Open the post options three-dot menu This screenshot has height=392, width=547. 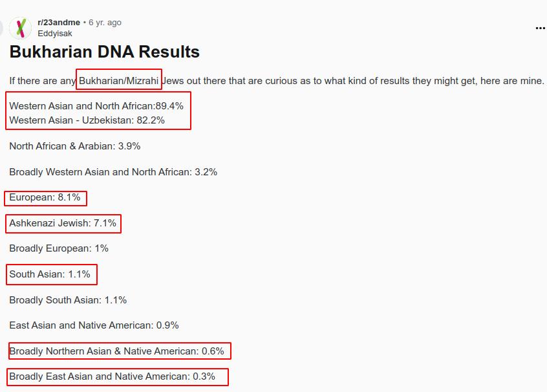click(540, 28)
